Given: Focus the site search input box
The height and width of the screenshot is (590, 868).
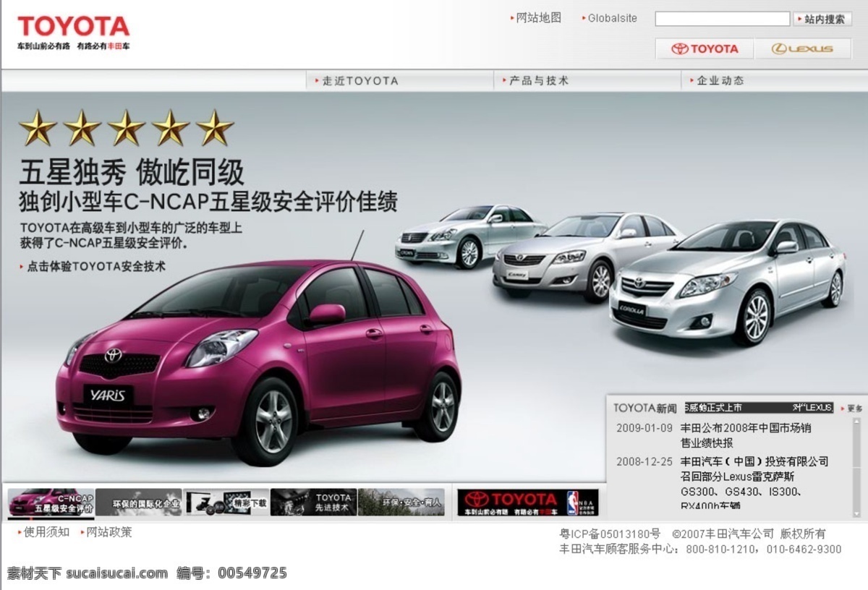Looking at the screenshot, I should (x=722, y=19).
